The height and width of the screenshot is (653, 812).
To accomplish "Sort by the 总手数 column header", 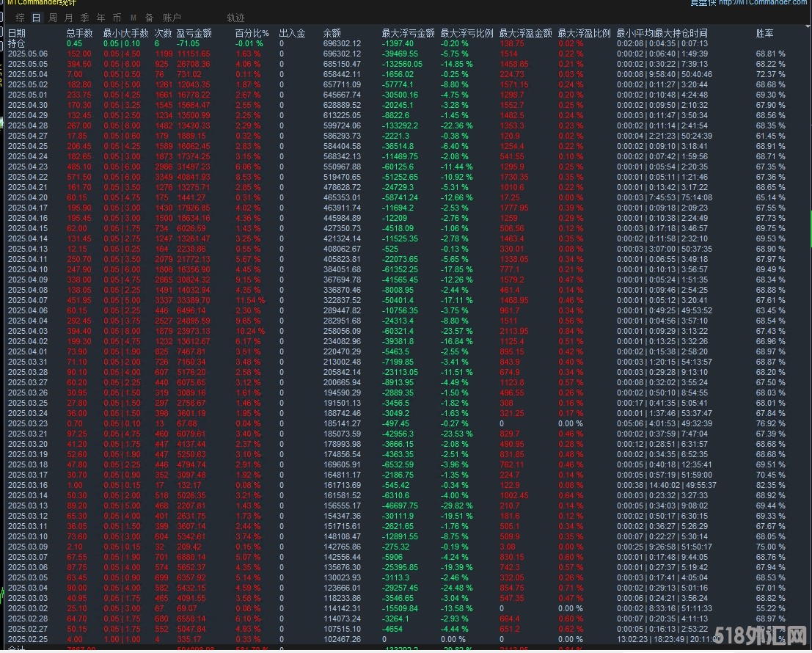I will point(80,33).
